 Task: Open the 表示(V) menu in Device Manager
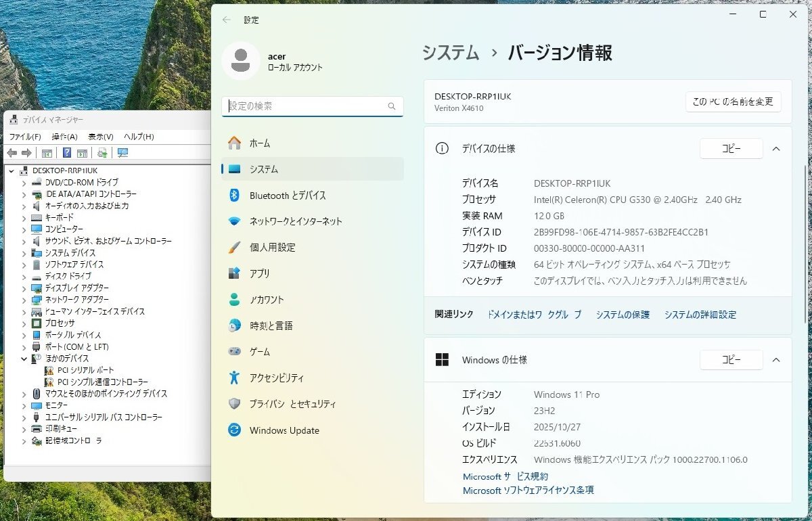coord(100,137)
